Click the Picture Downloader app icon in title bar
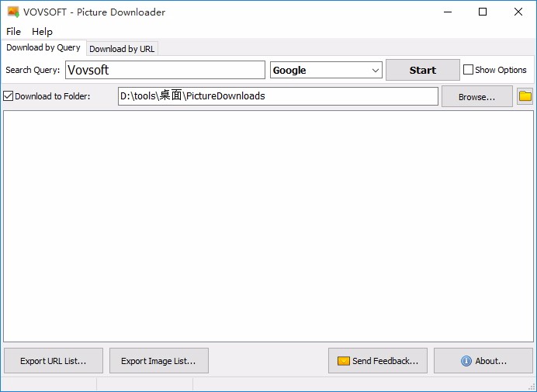This screenshot has height=392, width=537. 13,12
